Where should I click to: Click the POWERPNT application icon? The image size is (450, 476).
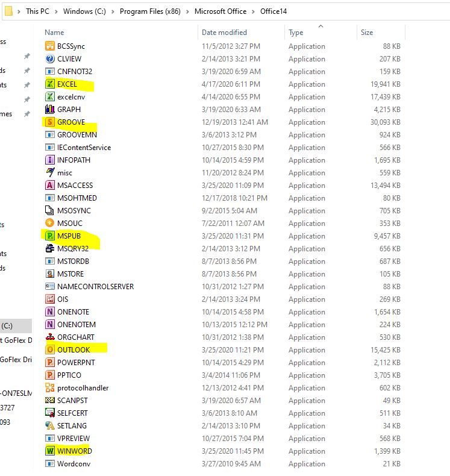50,363
